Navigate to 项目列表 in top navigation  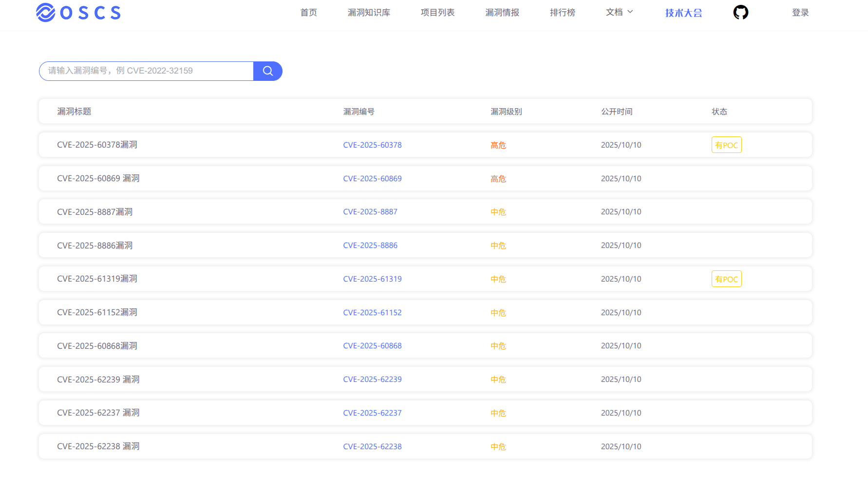[437, 13]
